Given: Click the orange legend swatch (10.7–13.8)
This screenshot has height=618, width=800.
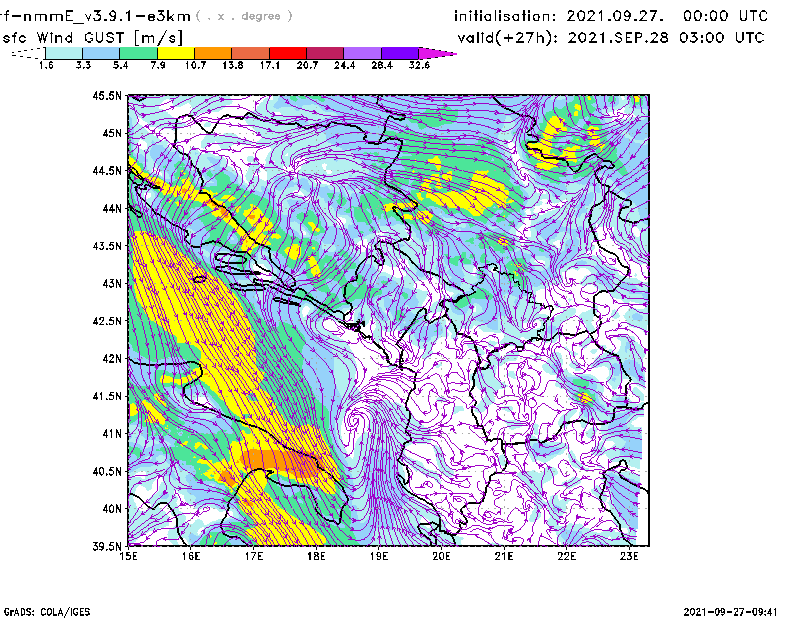Looking at the screenshot, I should point(213,53).
